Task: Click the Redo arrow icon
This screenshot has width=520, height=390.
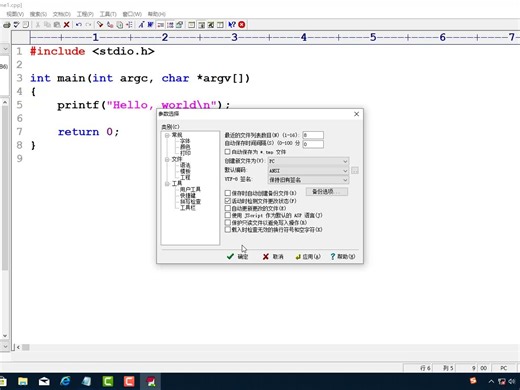Action: click(x=88, y=25)
